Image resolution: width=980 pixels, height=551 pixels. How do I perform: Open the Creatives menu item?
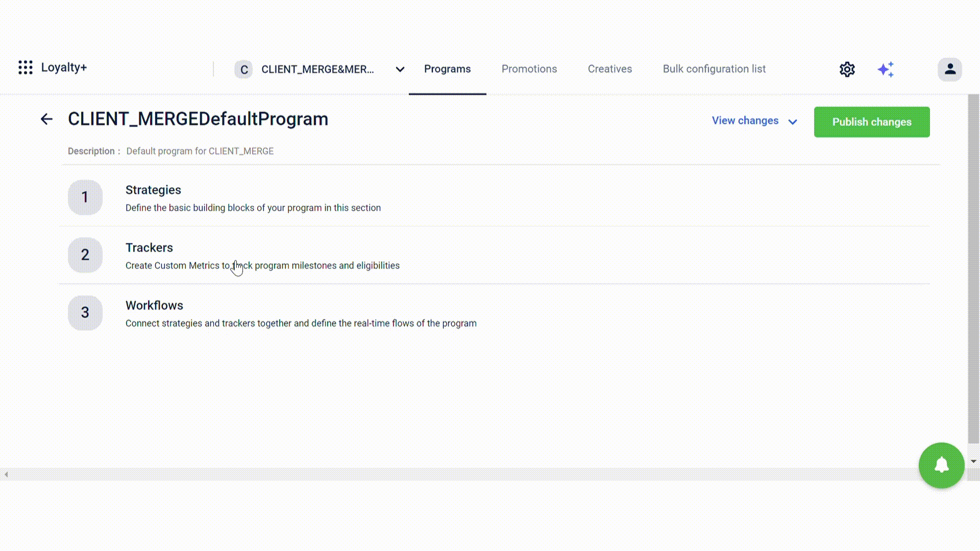[x=610, y=69]
